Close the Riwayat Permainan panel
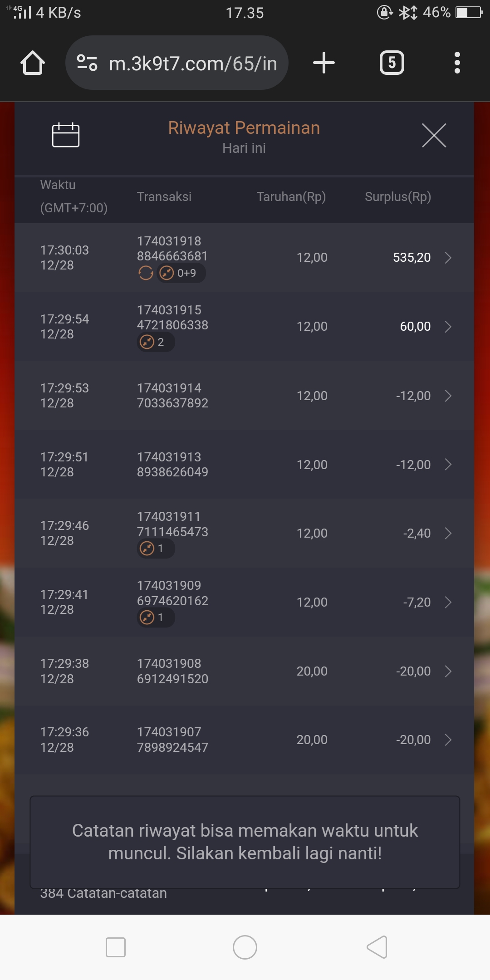This screenshot has height=980, width=490. (434, 135)
